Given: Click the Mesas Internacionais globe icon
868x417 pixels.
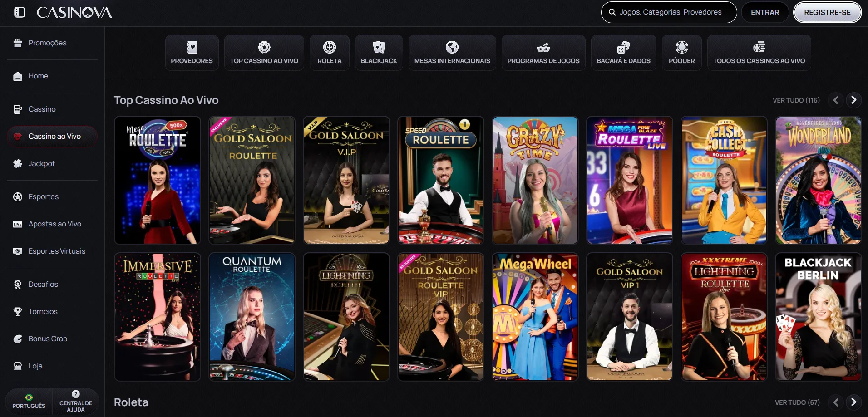Looking at the screenshot, I should click(452, 47).
